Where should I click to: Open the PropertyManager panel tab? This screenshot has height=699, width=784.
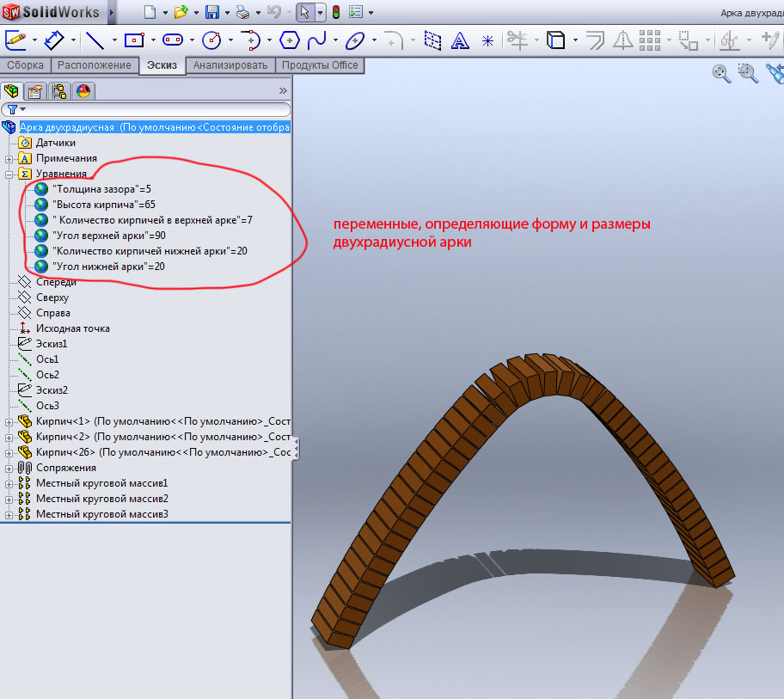click(35, 91)
